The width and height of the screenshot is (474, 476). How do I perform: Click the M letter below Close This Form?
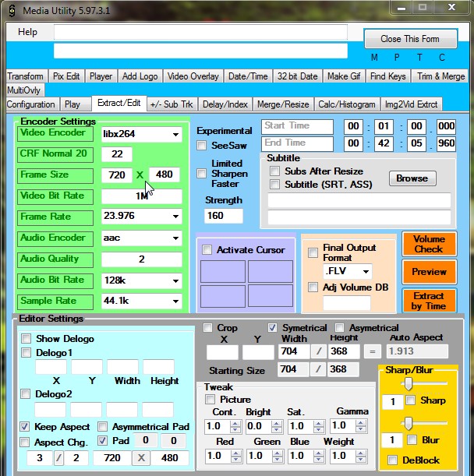coord(374,58)
